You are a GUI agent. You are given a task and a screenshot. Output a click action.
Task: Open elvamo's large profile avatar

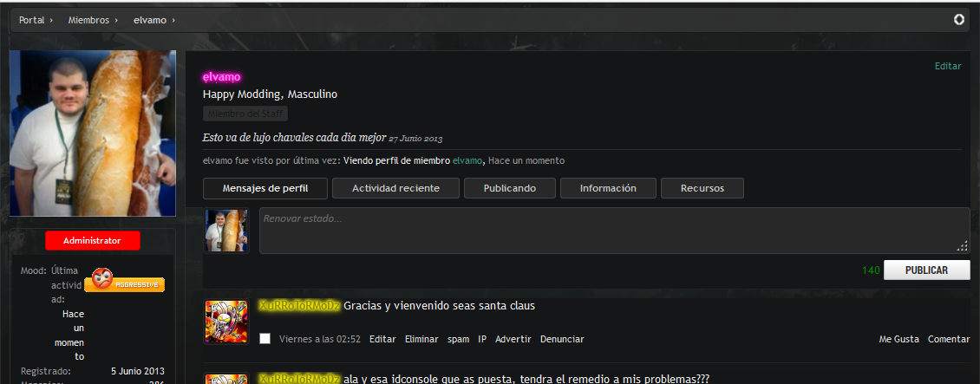[x=92, y=133]
